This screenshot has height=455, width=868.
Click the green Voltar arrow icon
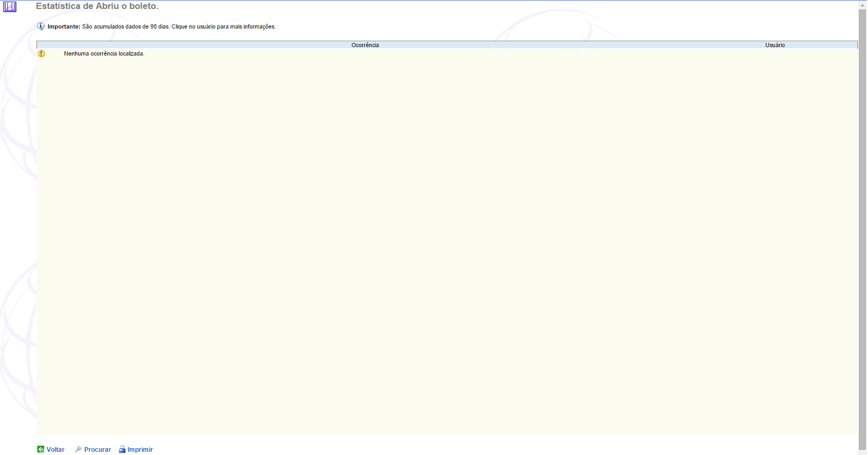point(41,449)
